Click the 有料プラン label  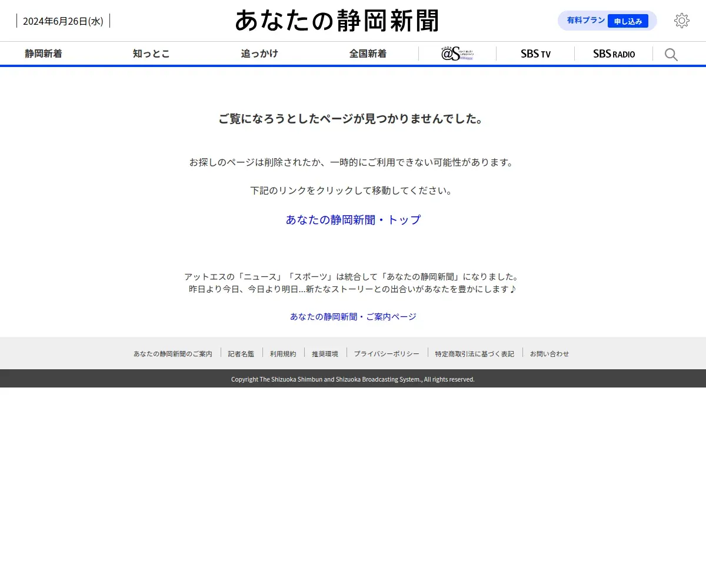(x=586, y=20)
